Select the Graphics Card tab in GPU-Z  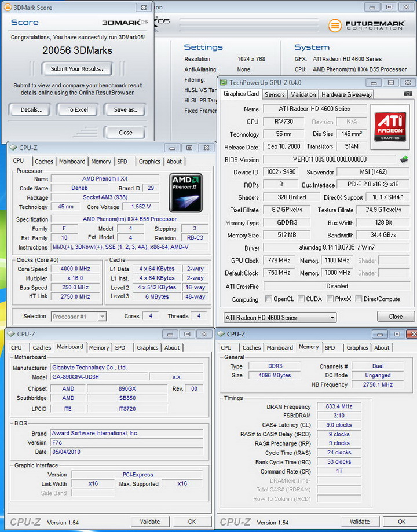(241, 94)
